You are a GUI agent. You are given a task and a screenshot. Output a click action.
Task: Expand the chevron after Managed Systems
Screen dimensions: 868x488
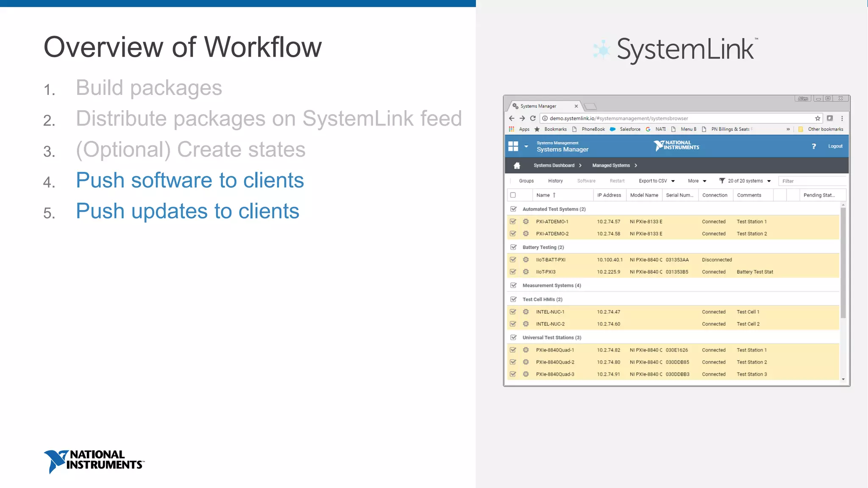point(636,166)
